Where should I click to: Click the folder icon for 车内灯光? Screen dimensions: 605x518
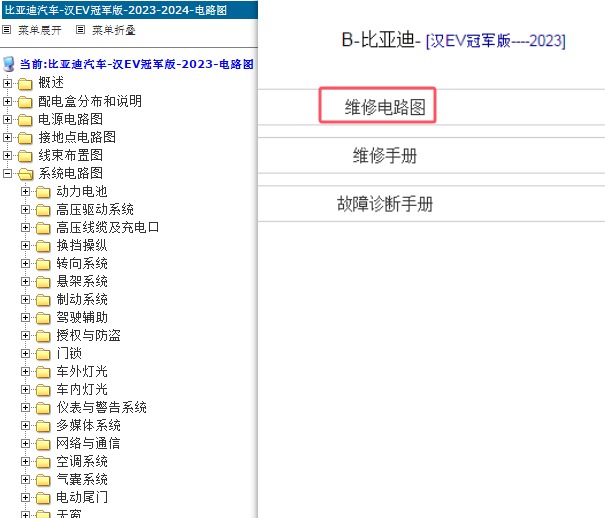[x=43, y=390]
